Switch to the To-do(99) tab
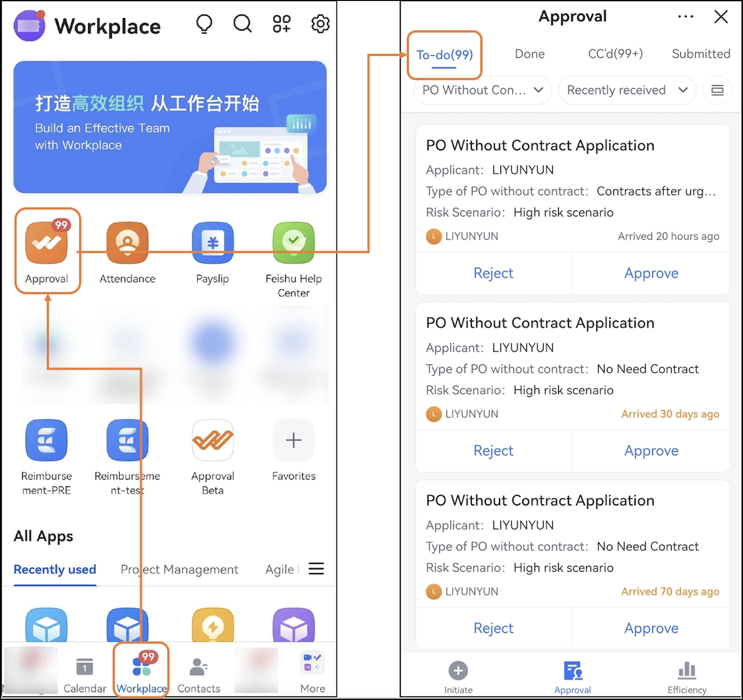This screenshot has width=743, height=700. pyautogui.click(x=444, y=55)
